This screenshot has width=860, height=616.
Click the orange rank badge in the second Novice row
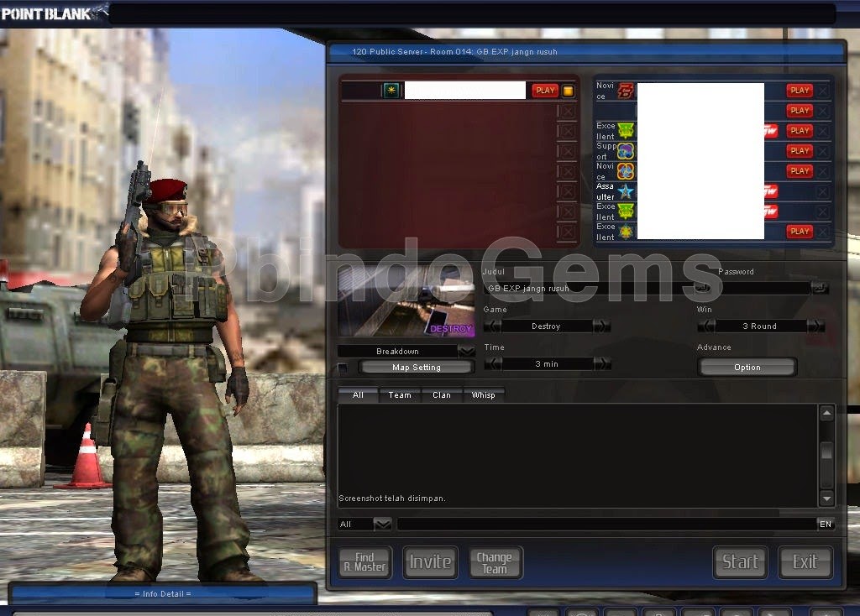pyautogui.click(x=626, y=171)
